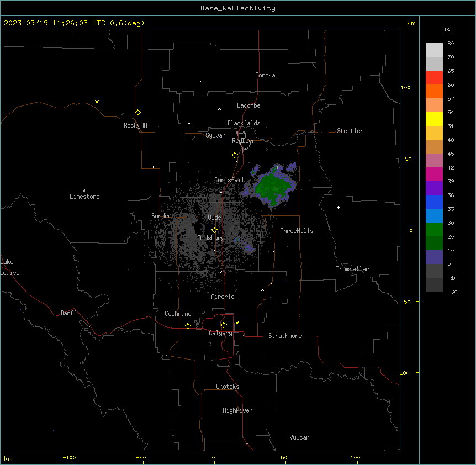Click the Stettler city label
The height and width of the screenshot is (465, 476).
(350, 131)
